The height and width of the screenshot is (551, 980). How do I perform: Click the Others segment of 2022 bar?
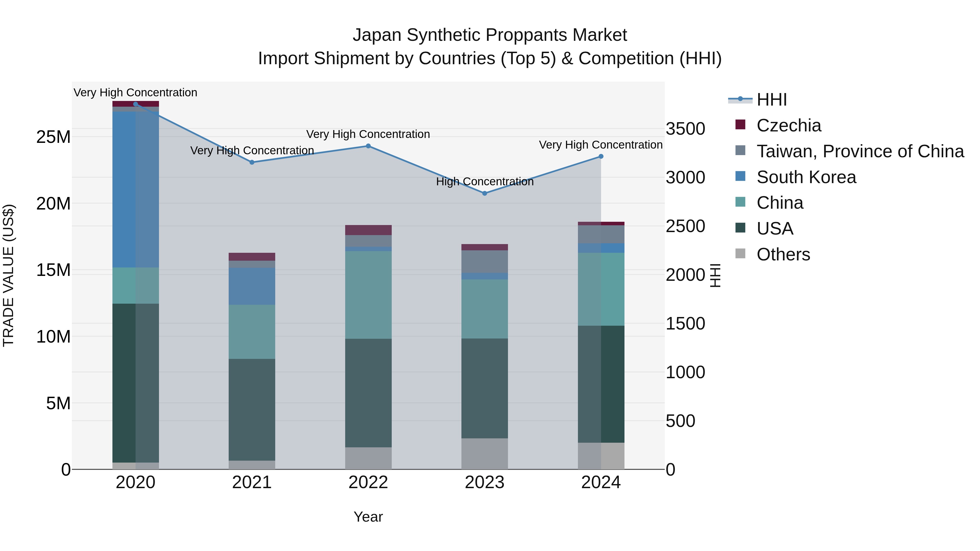pyautogui.click(x=368, y=458)
